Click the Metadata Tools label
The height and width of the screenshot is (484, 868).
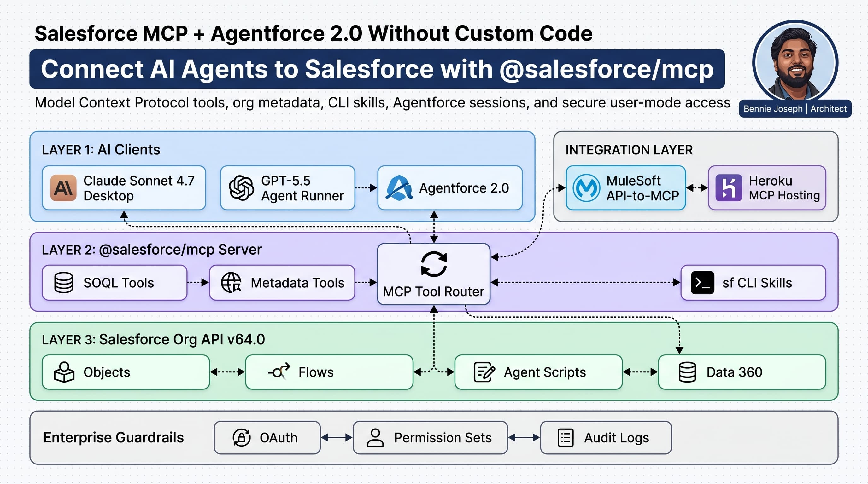pos(298,283)
